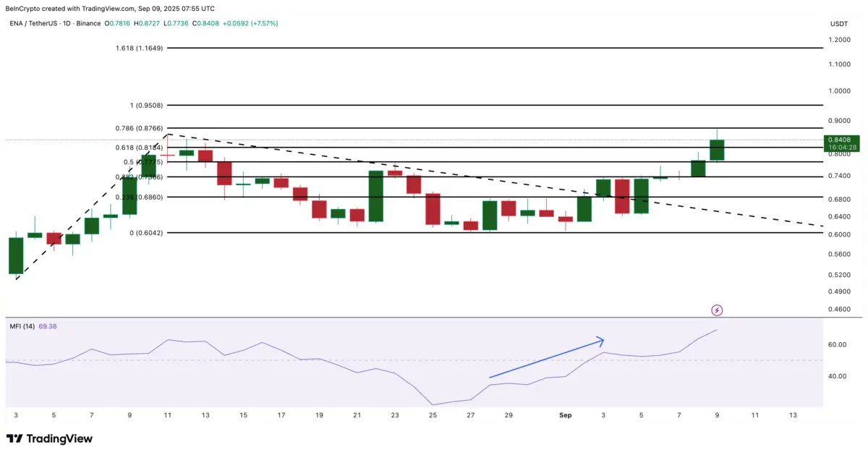The height and width of the screenshot is (455, 868).
Task: Click the 60.00 level on MFI scale
Action: [838, 344]
